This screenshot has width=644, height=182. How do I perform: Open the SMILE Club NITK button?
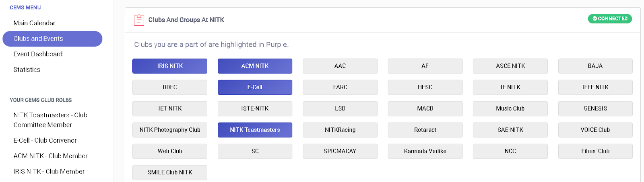pos(170,172)
